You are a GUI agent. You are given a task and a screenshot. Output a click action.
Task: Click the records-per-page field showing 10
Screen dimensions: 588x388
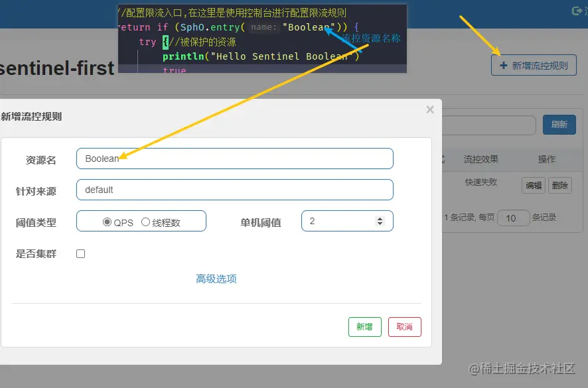[514, 218]
